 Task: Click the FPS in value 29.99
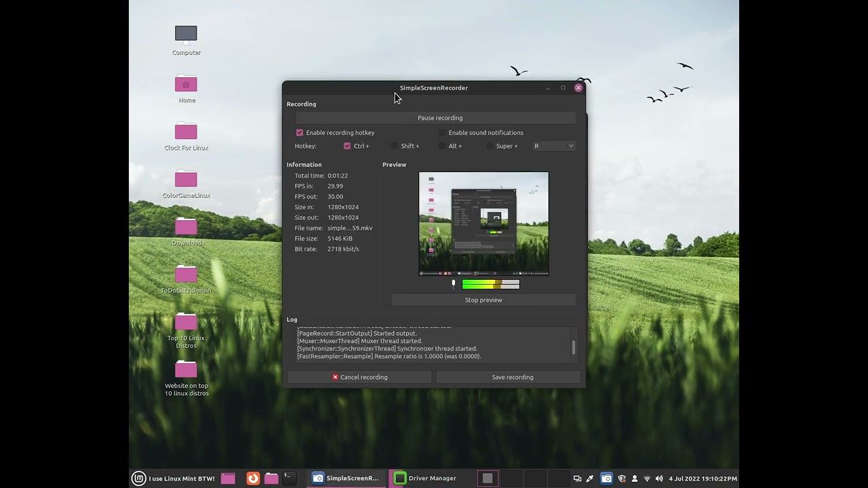[x=335, y=186]
